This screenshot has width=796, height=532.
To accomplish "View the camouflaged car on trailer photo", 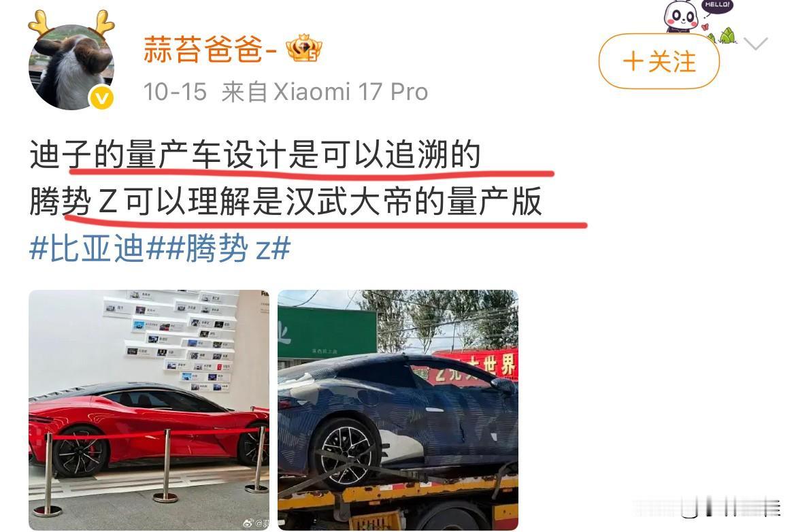I will click(x=398, y=410).
